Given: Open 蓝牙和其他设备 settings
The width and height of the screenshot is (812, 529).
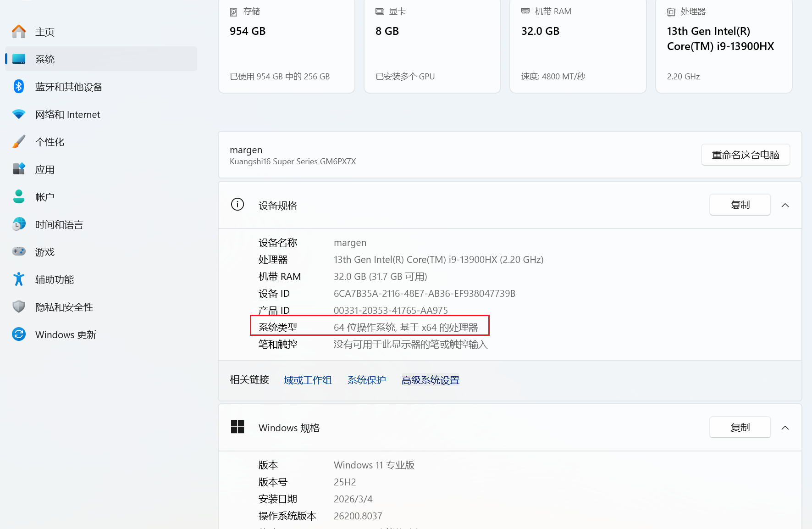Looking at the screenshot, I should [101, 86].
